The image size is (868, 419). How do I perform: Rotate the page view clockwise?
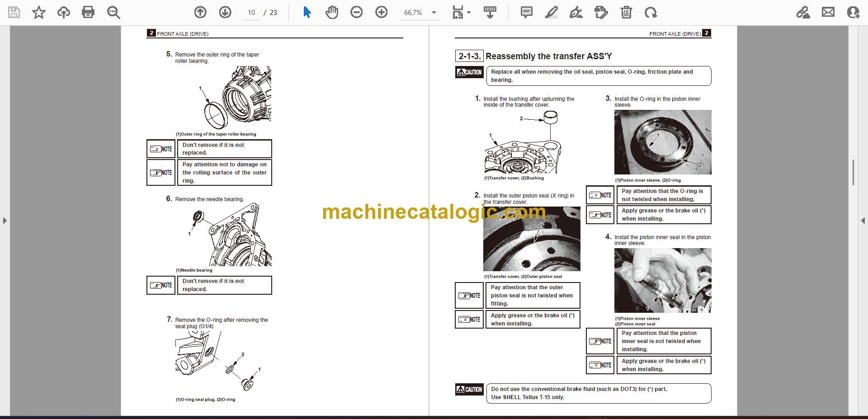[651, 12]
